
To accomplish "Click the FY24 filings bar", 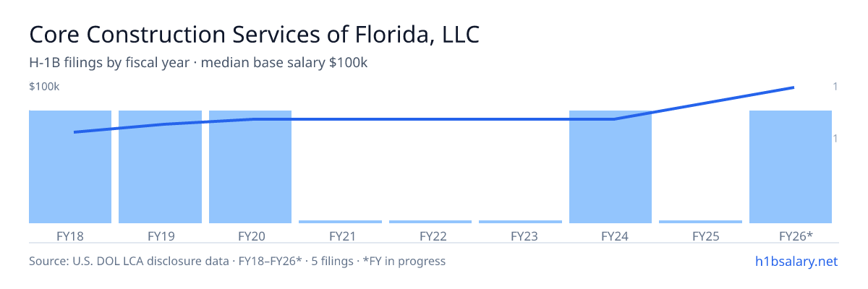I will point(610,167).
